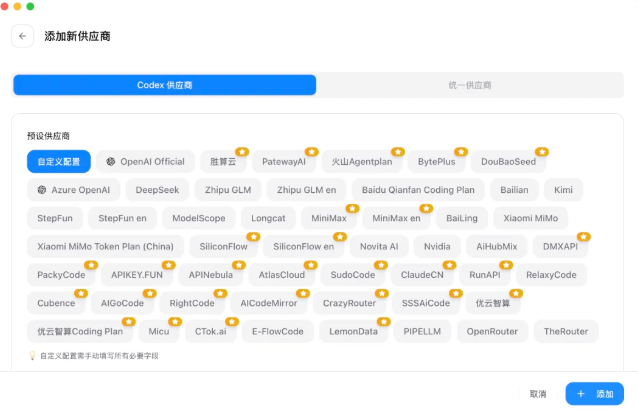Choose the 优云智算Coding Plan preset
The width and height of the screenshot is (638, 411).
coord(80,331)
